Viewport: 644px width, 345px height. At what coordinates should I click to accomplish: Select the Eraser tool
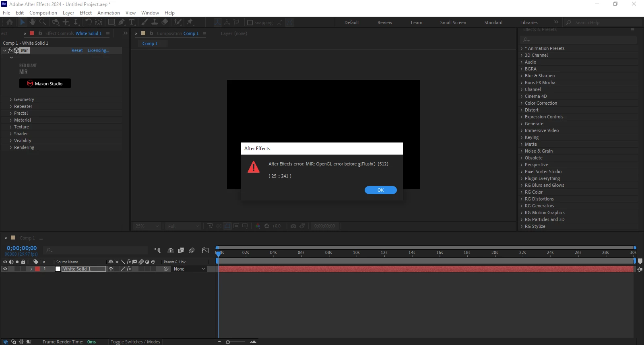(x=165, y=22)
